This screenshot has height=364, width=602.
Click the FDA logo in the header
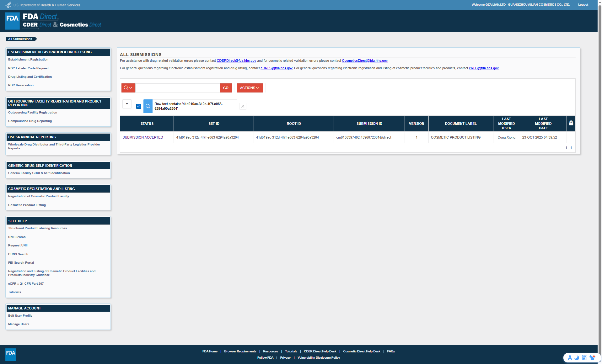click(x=13, y=21)
